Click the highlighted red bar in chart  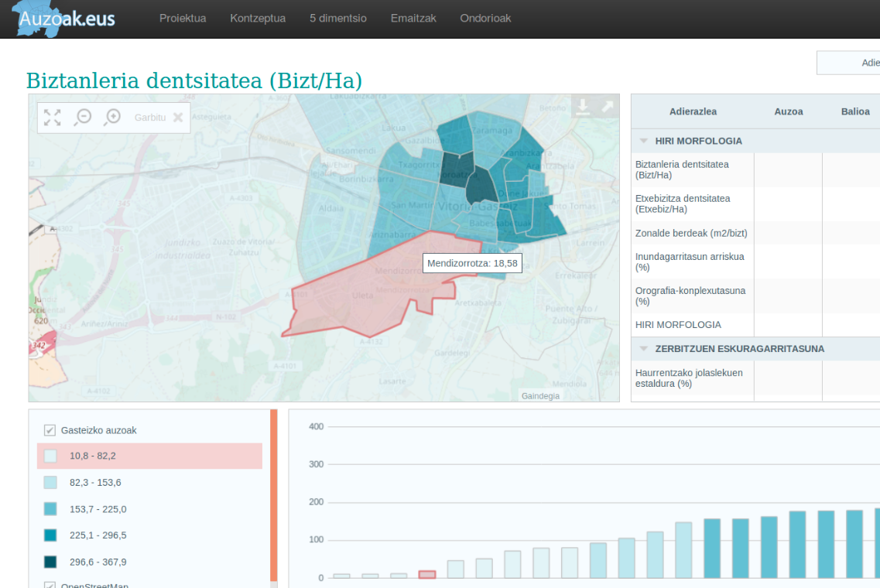[x=427, y=574]
